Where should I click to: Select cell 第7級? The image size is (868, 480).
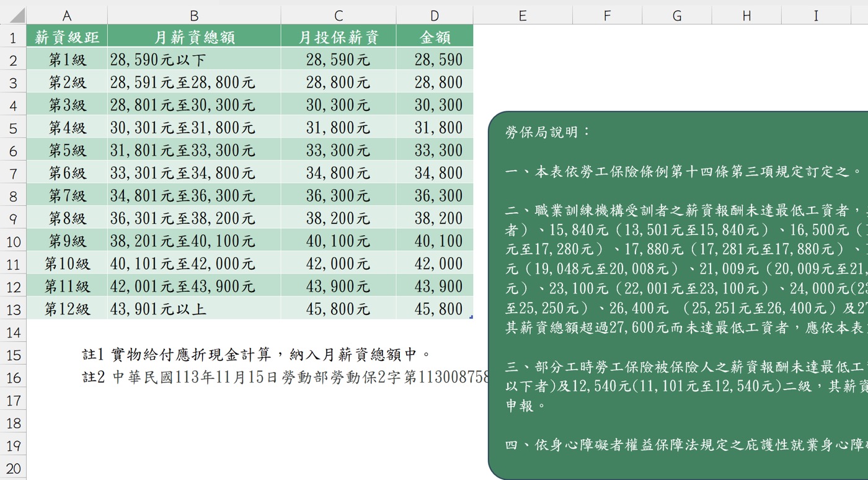(x=67, y=195)
